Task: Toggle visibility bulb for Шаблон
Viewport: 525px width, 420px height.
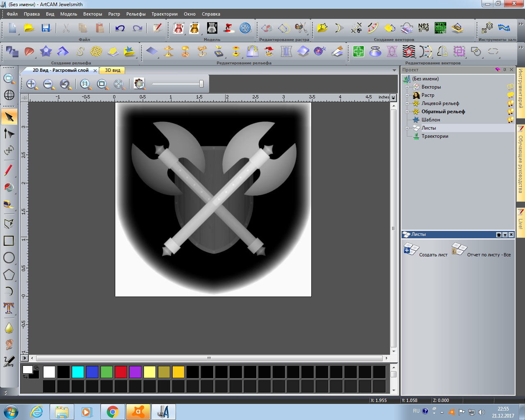Action: 511,120
